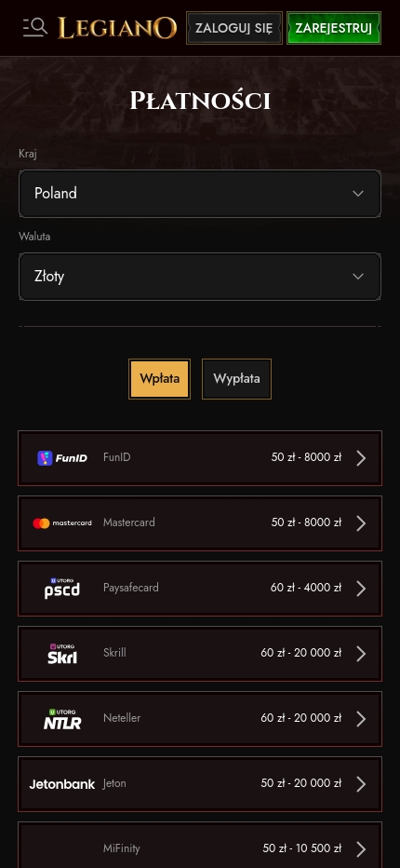Viewport: 400px width, 868px height.
Task: Click the Zarejestruj button
Action: pos(334,28)
